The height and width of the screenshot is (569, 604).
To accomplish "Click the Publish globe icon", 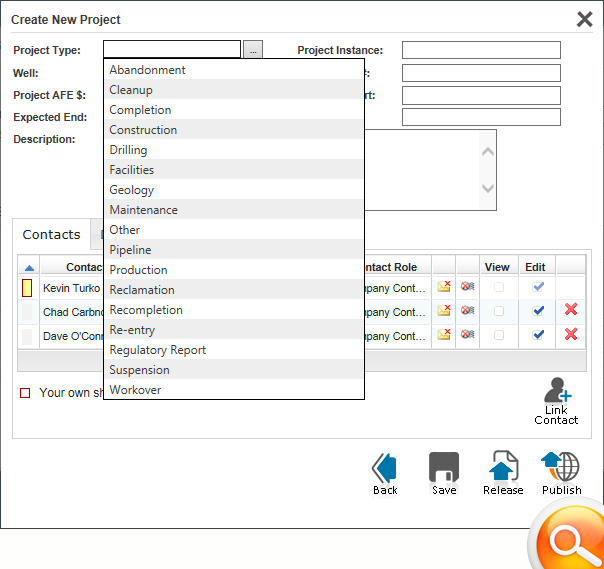I will (561, 468).
